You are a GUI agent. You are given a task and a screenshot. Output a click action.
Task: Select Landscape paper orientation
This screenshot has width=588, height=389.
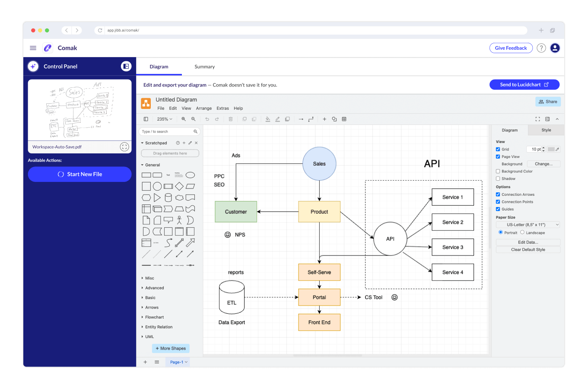(522, 233)
